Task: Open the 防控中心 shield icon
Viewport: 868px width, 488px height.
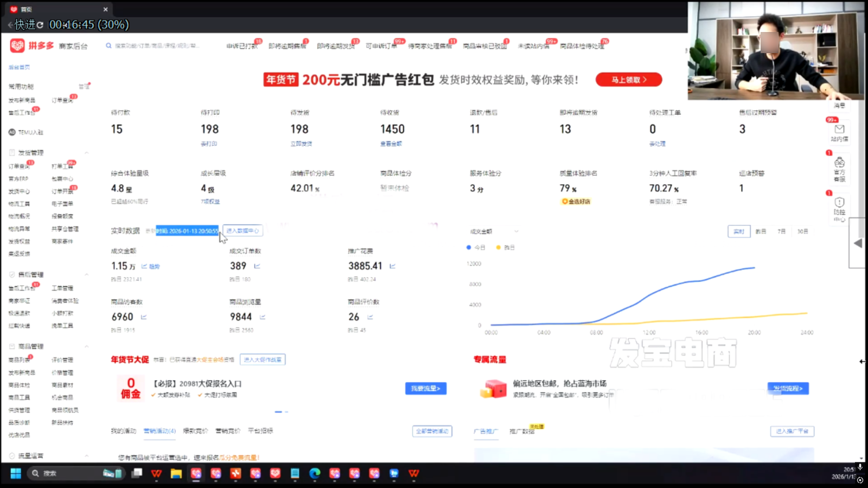Action: (839, 202)
